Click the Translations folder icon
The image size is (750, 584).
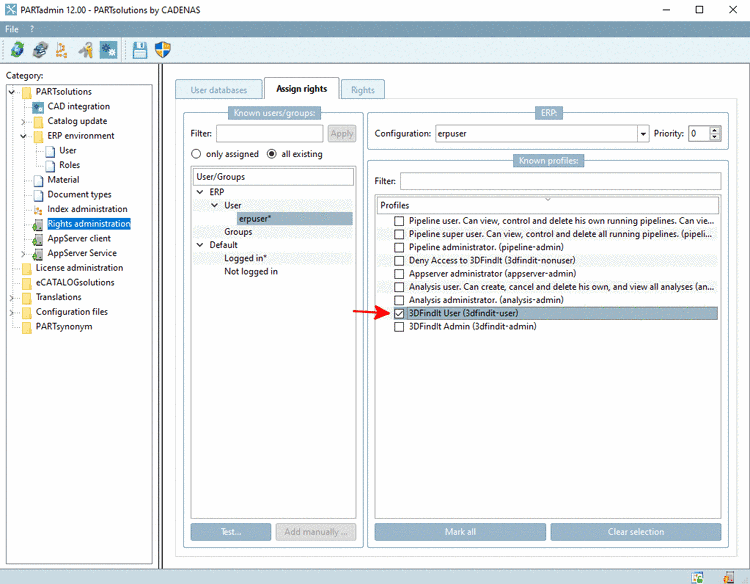point(27,298)
